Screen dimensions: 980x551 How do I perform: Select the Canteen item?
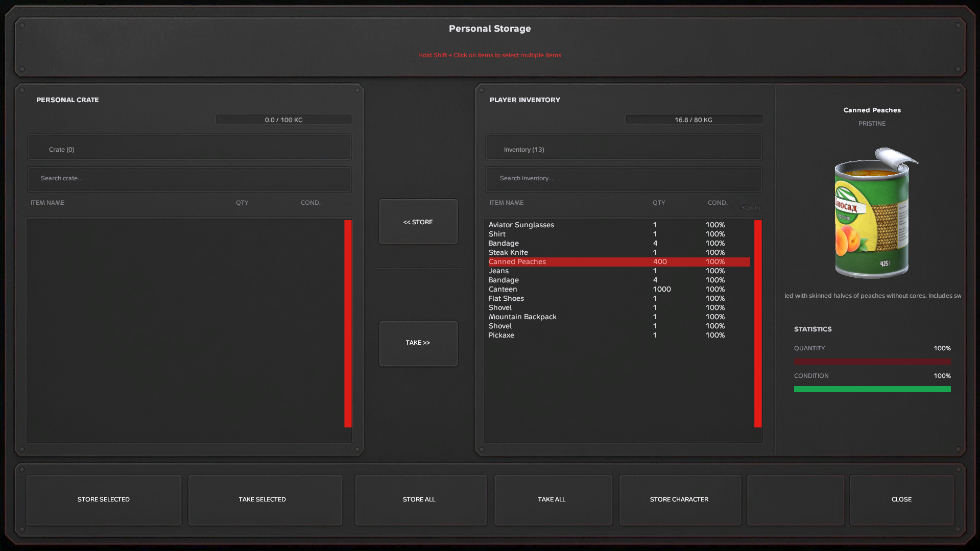[619, 289]
